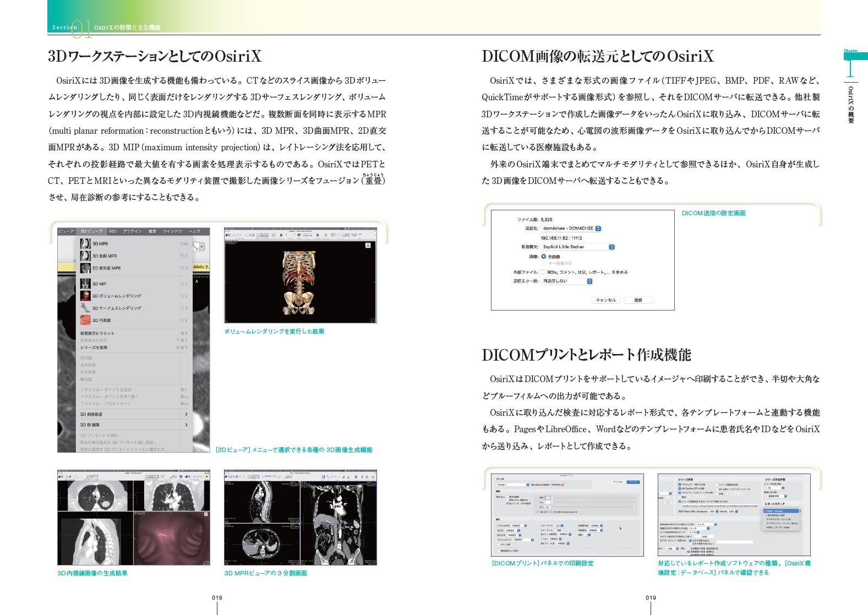The width and height of the screenshot is (868, 615).
Task: Open the 送信エラー時 再送信しない dropdown
Action: 567,281
